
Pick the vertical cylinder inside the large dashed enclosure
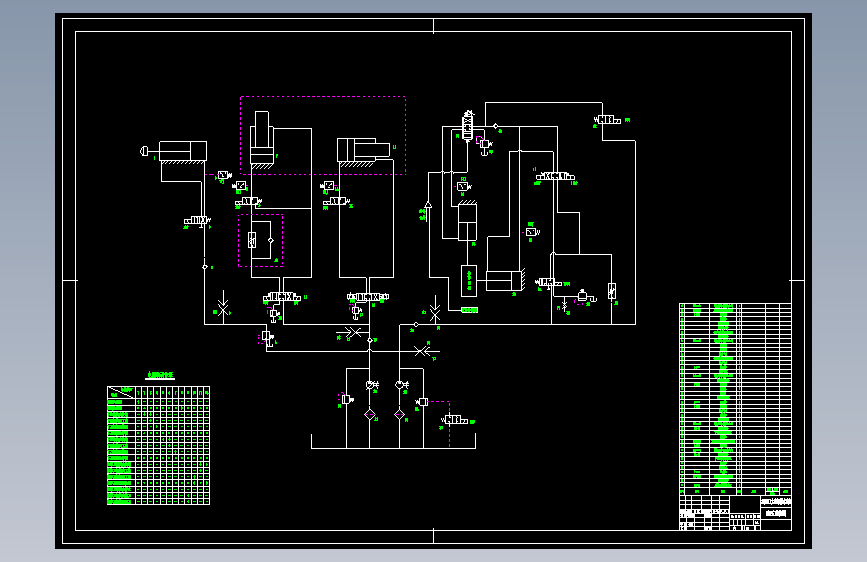262,139
